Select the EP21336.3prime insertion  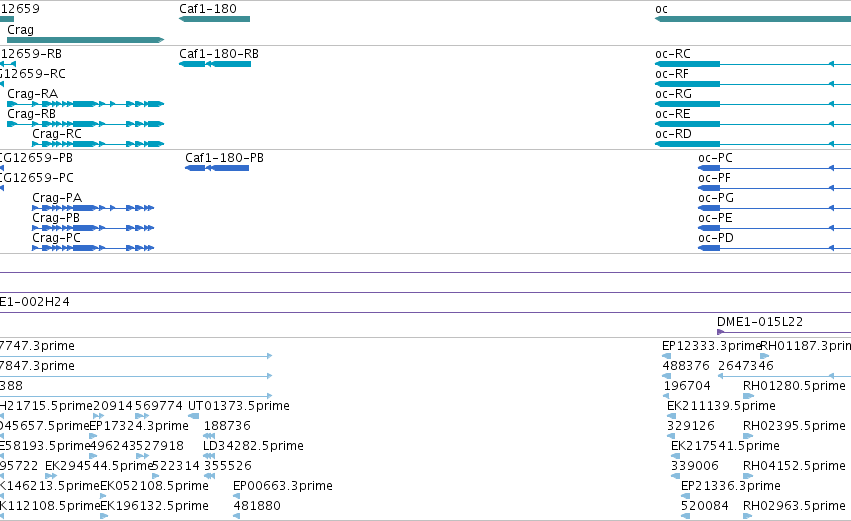point(685,496)
